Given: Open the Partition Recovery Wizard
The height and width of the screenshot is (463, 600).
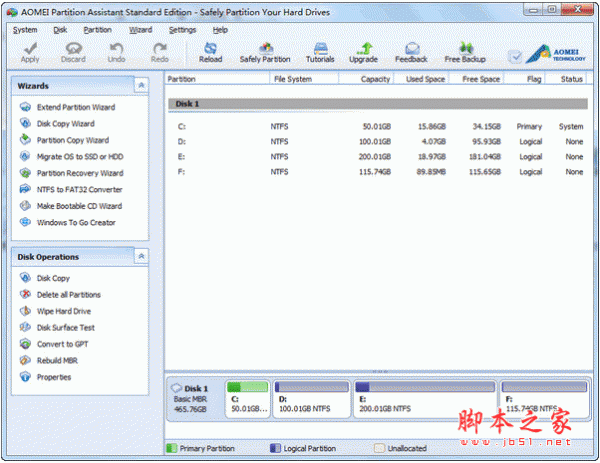Looking at the screenshot, I should point(80,173).
